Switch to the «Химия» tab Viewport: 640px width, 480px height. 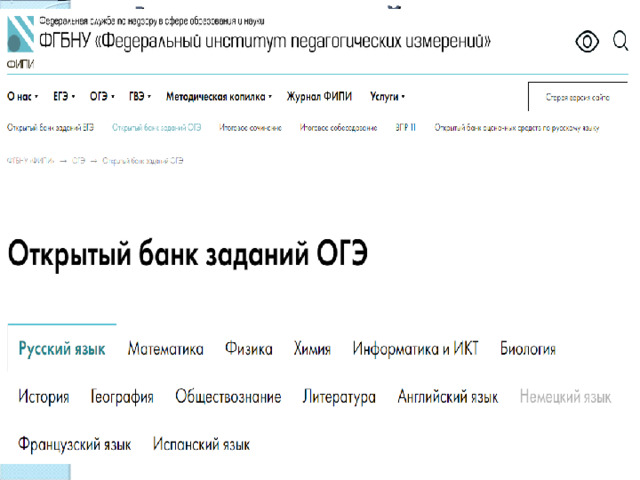click(312, 349)
